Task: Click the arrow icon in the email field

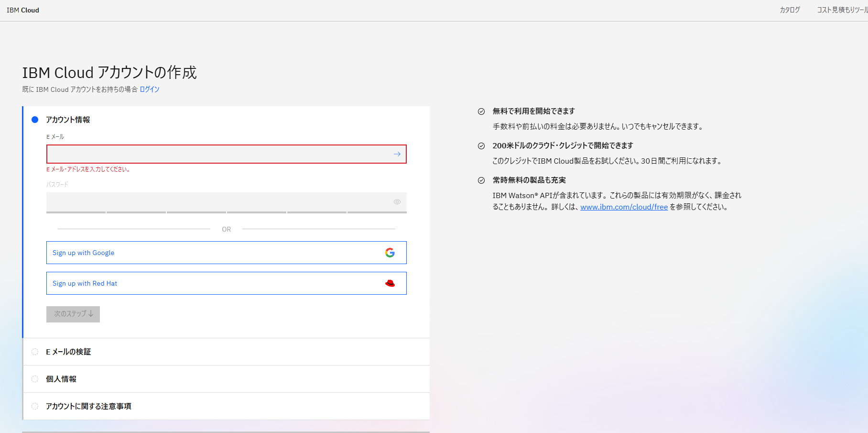Action: coord(397,154)
